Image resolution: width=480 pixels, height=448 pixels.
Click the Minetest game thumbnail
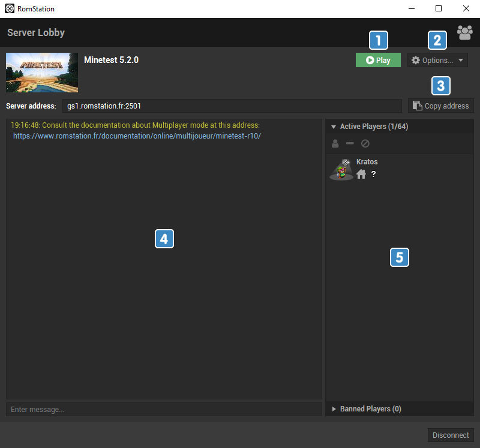(42, 72)
